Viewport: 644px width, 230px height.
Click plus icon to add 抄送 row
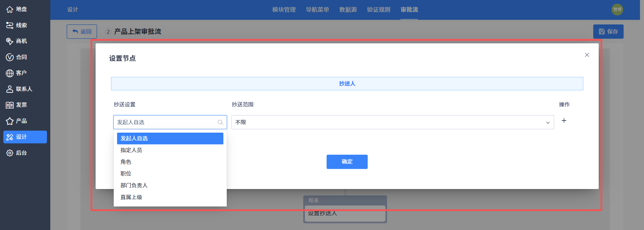tap(564, 121)
